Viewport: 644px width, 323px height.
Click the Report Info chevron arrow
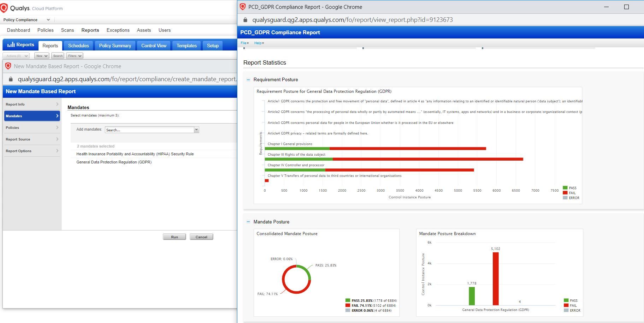(x=57, y=104)
